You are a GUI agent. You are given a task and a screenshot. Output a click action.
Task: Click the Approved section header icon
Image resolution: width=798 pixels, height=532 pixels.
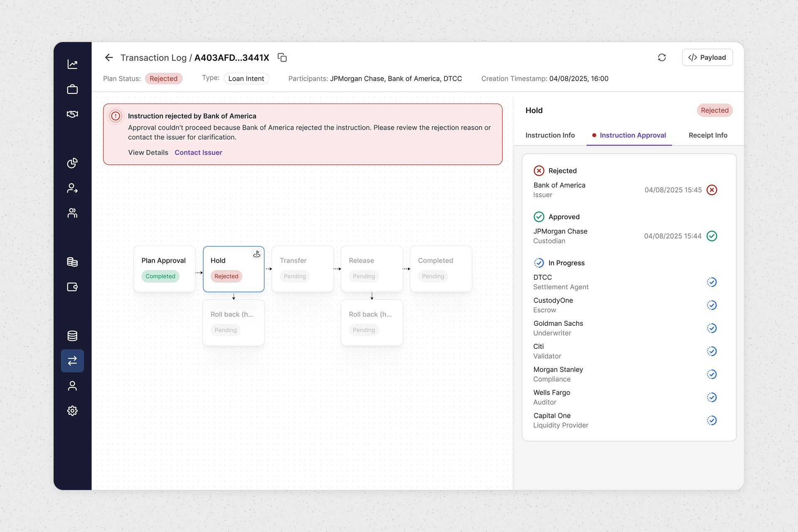pyautogui.click(x=539, y=217)
